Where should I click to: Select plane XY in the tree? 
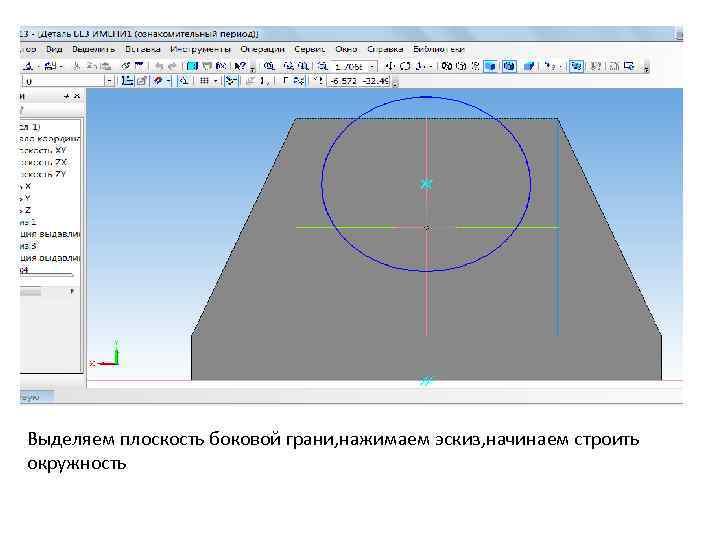pyautogui.click(x=44, y=151)
